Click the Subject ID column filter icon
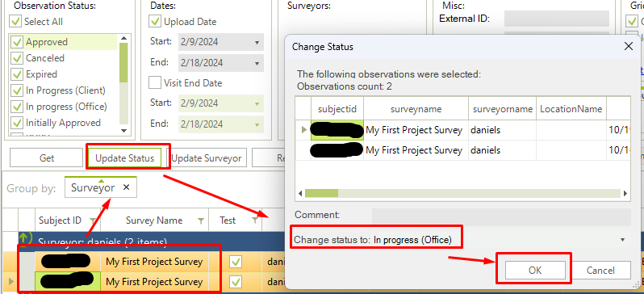Image resolution: width=644 pixels, height=294 pixels. 93,220
